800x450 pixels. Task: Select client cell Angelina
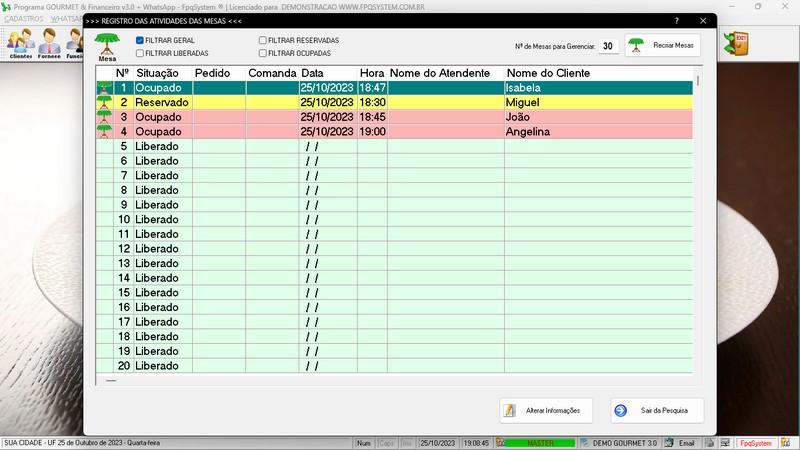[598, 131]
